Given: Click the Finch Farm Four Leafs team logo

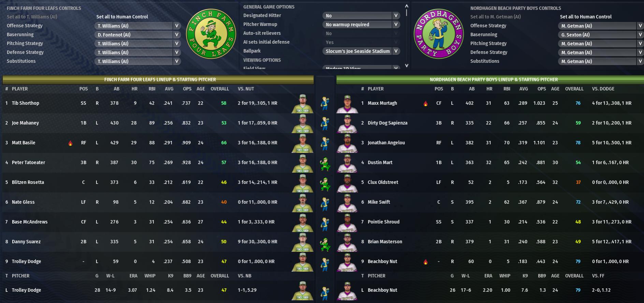Looking at the screenshot, I should pos(211,34).
